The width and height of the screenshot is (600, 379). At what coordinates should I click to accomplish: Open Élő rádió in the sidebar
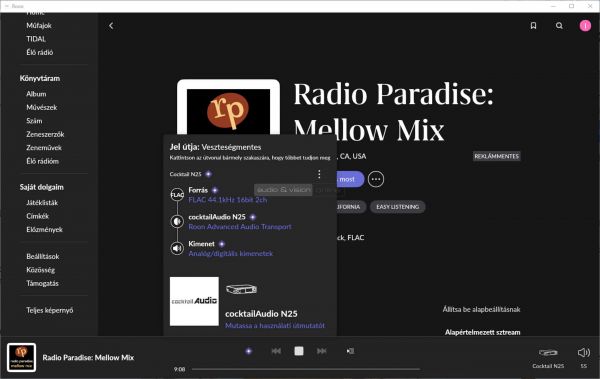click(x=39, y=52)
